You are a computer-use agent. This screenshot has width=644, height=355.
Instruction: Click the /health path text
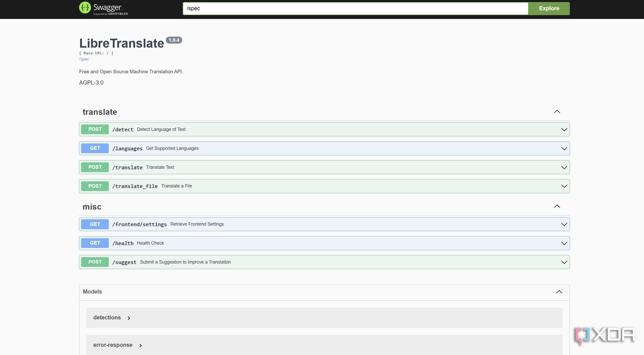click(123, 243)
